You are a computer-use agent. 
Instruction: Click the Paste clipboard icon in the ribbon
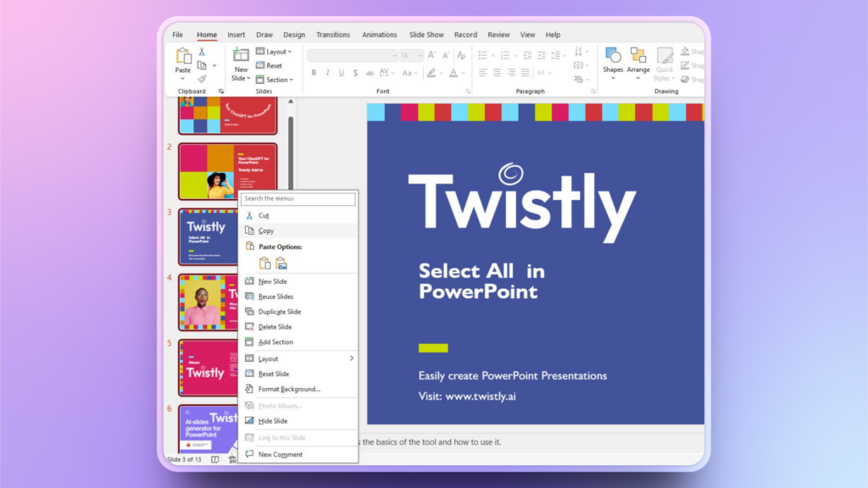tap(183, 57)
